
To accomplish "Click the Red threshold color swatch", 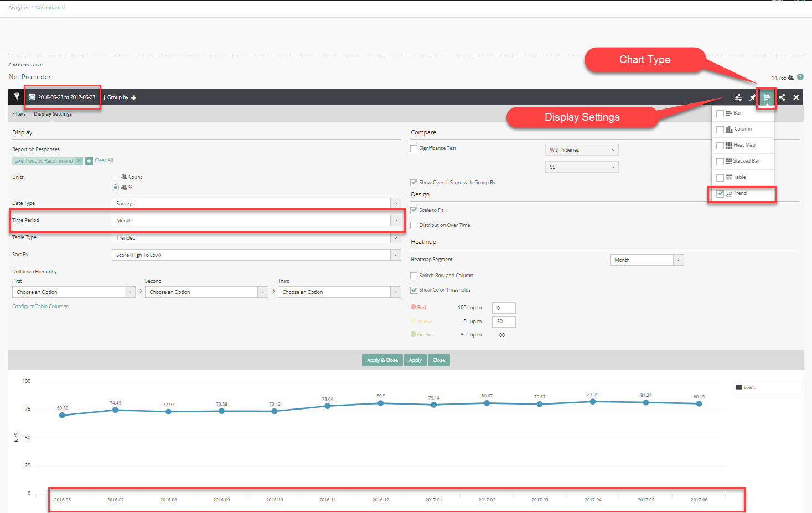I will [x=413, y=307].
